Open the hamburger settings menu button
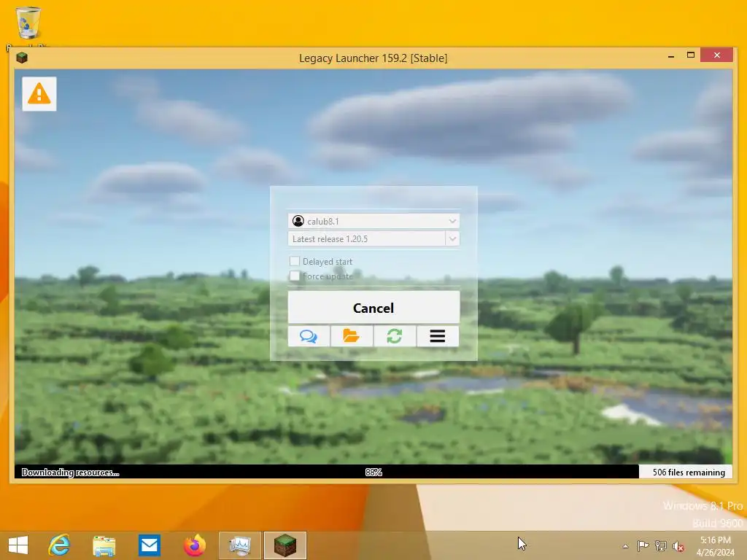 coord(438,336)
